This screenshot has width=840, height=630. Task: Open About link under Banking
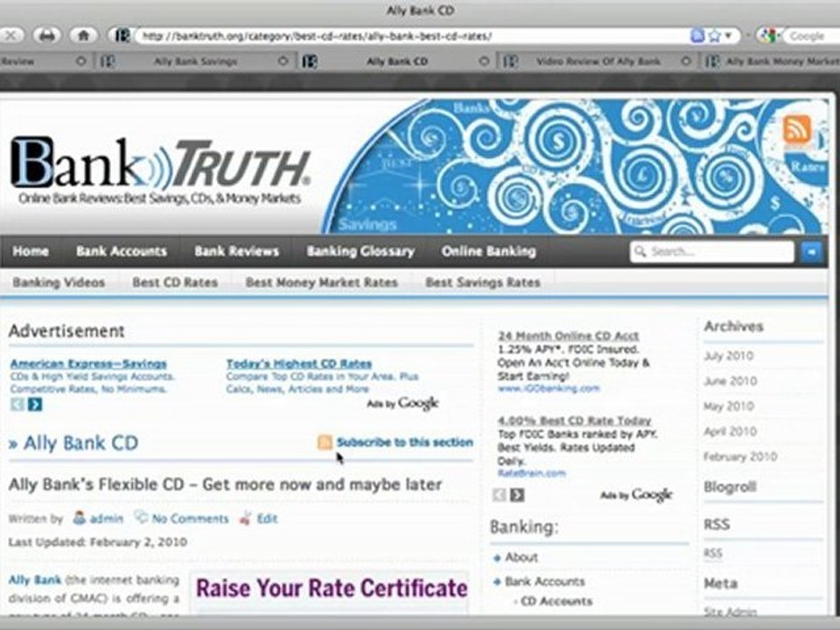[x=521, y=557]
